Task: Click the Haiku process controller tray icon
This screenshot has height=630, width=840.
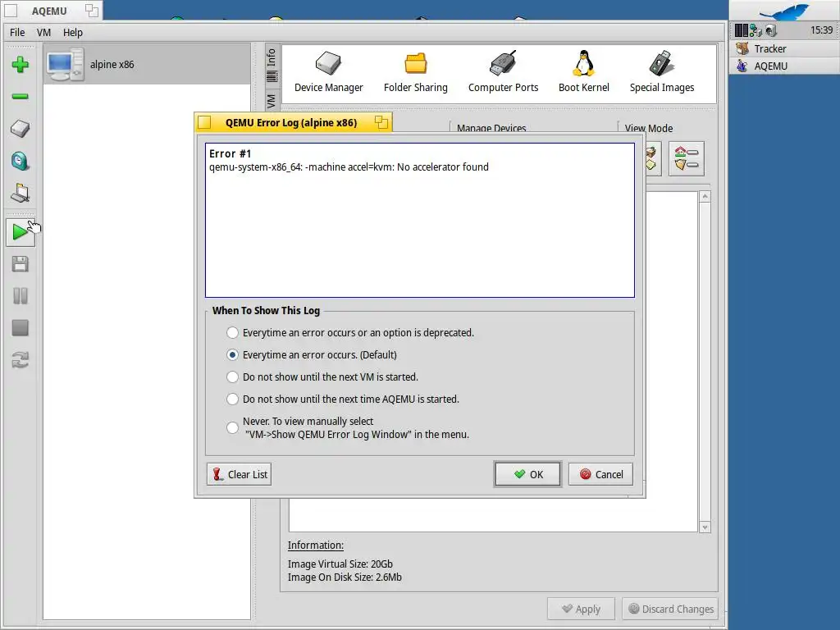Action: 741,30
